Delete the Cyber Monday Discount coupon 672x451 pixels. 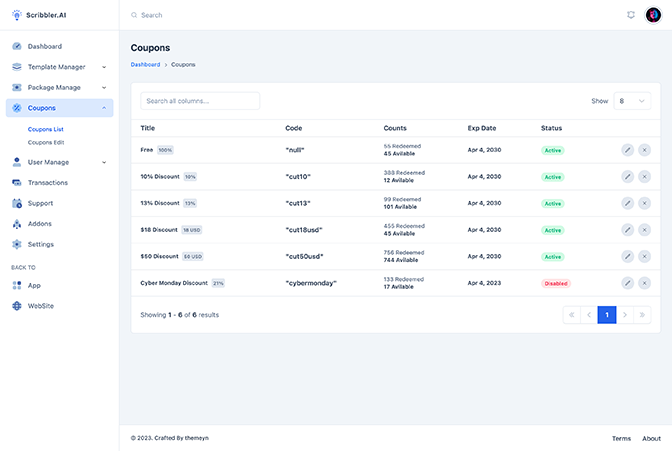click(x=644, y=283)
